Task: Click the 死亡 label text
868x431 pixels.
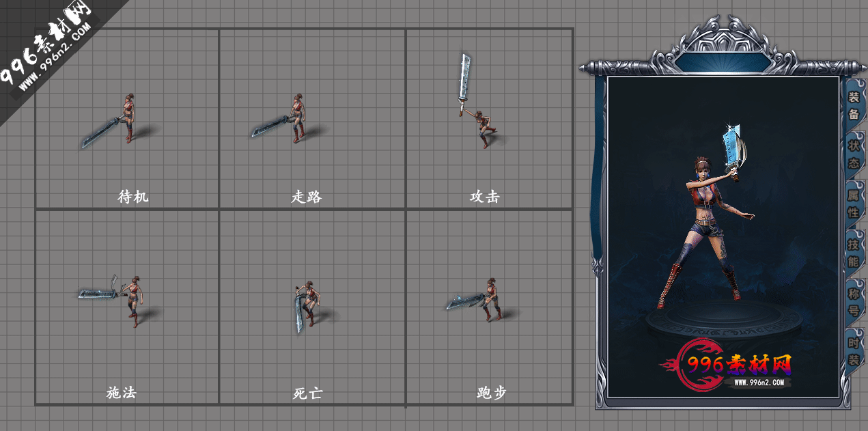Action: point(308,393)
